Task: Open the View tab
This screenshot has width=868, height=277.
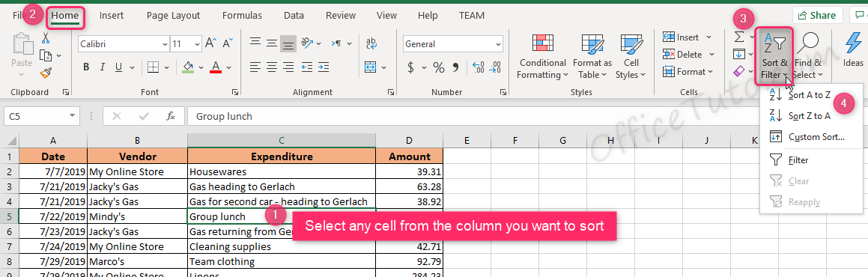Action: pyautogui.click(x=386, y=16)
